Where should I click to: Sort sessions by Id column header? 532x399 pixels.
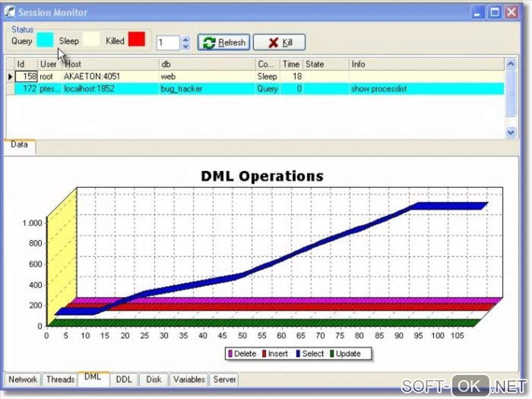(x=26, y=64)
